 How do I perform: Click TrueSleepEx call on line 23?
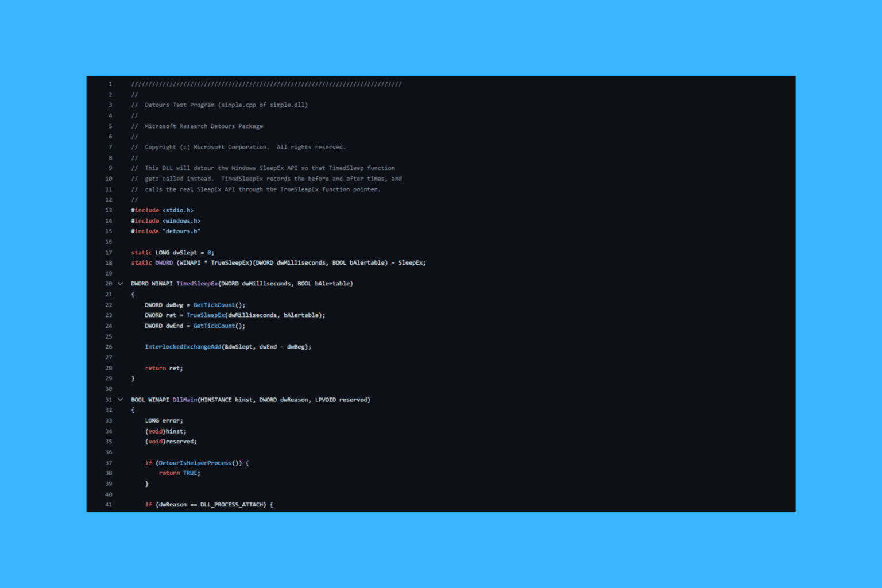coord(206,315)
